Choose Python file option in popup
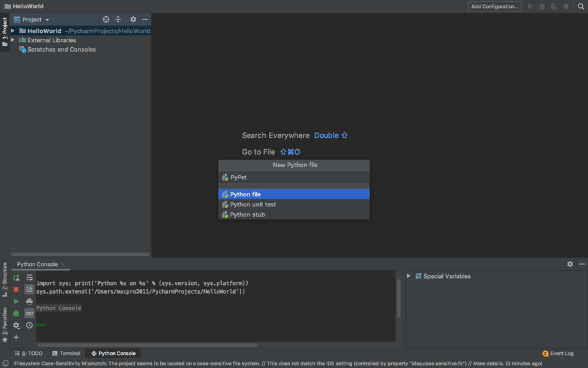This screenshot has height=368, width=588. (294, 194)
